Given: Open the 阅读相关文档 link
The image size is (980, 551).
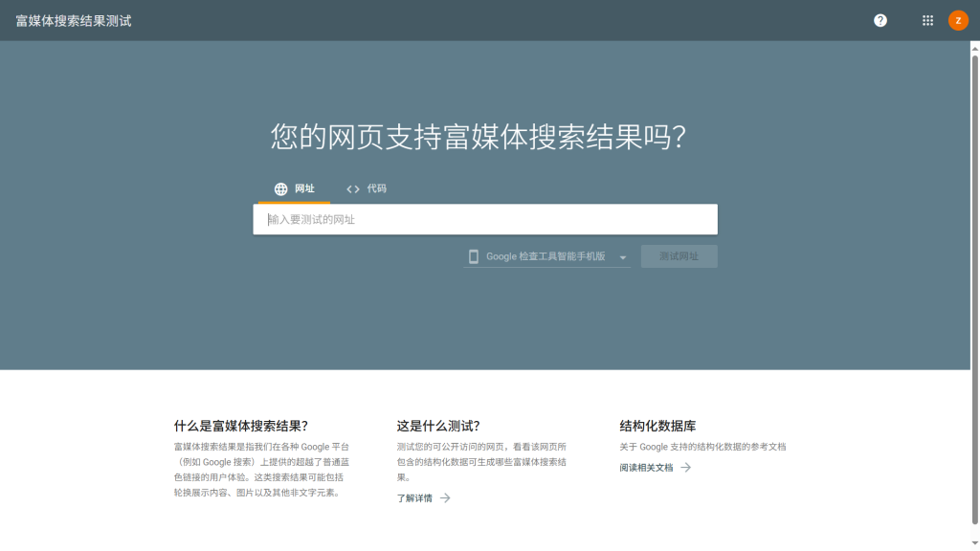Looking at the screenshot, I should tap(646, 467).
